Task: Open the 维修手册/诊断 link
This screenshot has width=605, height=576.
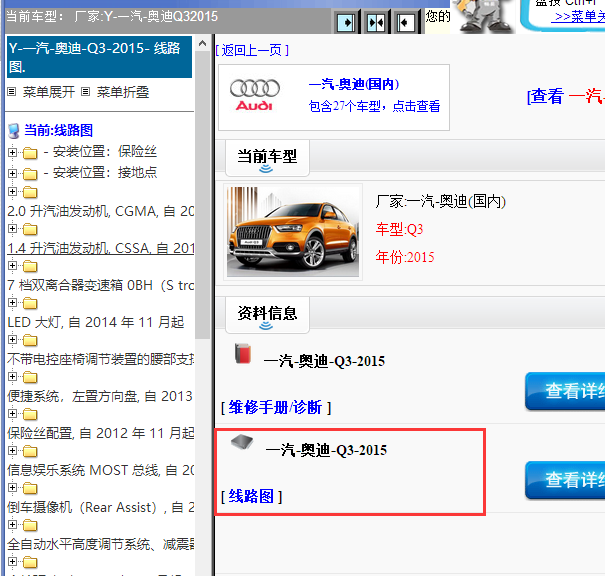Action: (x=275, y=407)
